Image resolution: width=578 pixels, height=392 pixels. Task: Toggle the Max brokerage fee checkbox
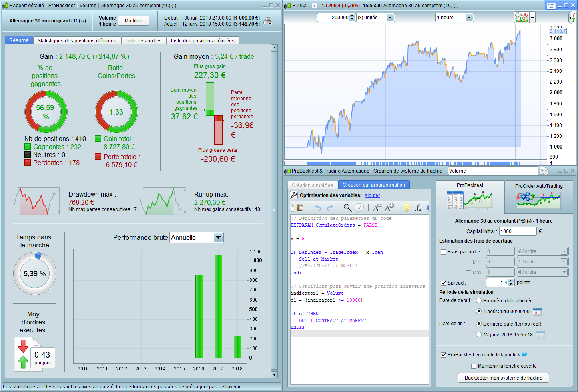[468, 273]
